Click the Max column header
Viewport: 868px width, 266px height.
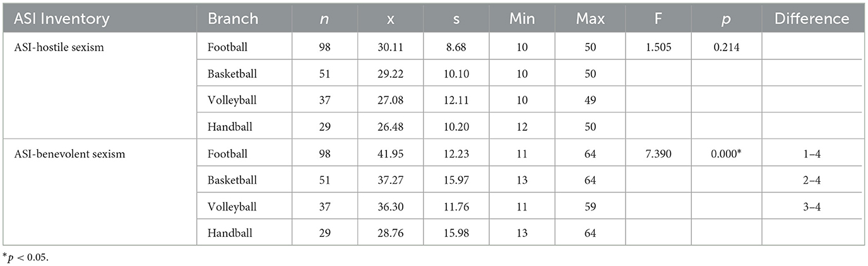click(590, 19)
